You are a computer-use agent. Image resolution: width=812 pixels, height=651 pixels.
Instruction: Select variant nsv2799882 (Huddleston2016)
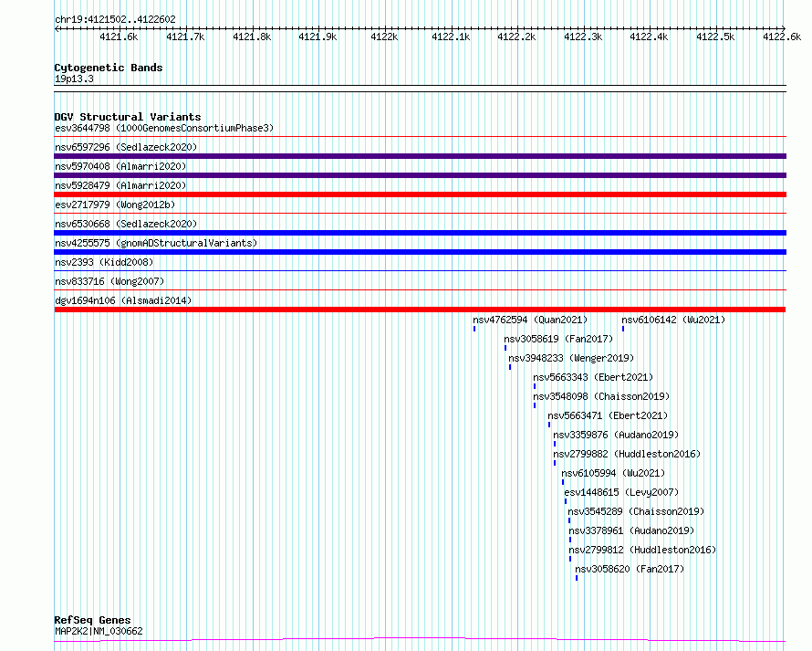click(627, 454)
